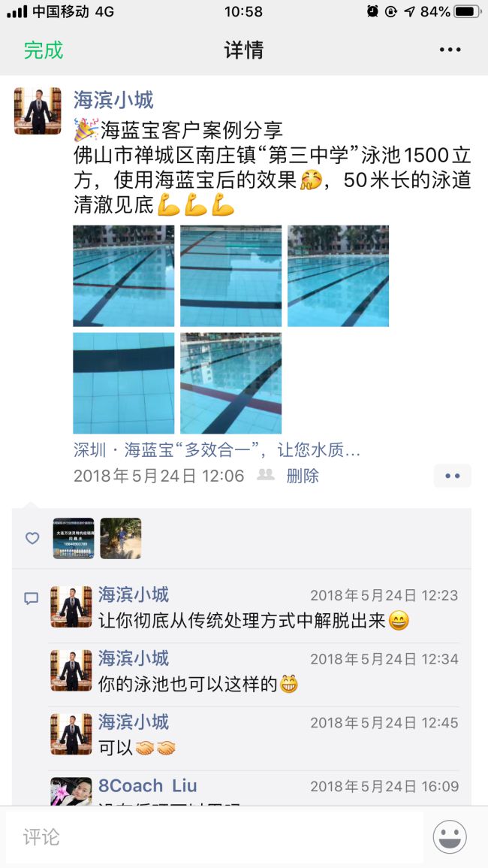Open first liker's avatar with blue poster
Image resolution: width=488 pixels, height=868 pixels.
pyautogui.click(x=74, y=538)
